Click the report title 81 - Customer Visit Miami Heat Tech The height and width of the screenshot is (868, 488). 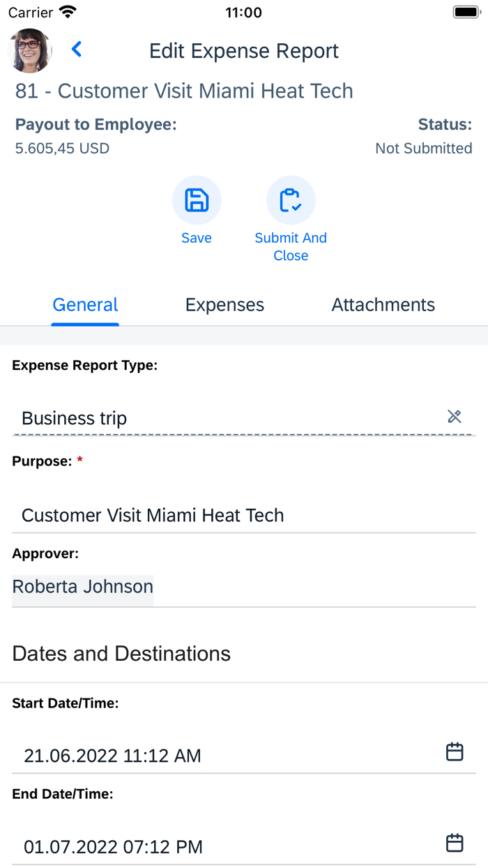pyautogui.click(x=184, y=91)
